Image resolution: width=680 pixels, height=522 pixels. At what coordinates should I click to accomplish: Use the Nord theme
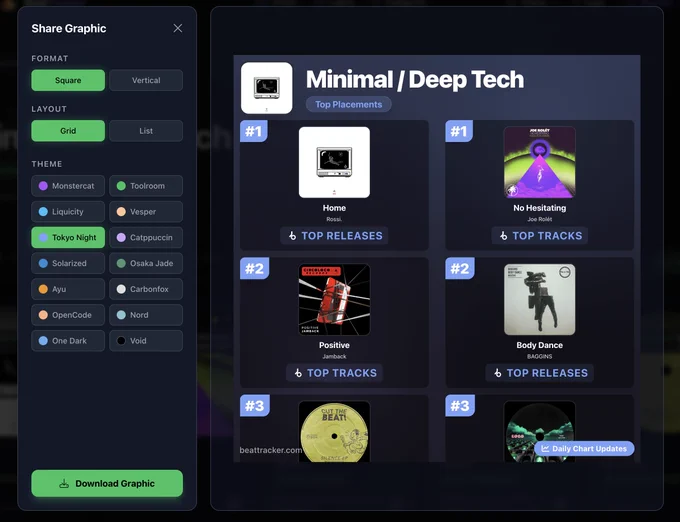pyautogui.click(x=146, y=315)
